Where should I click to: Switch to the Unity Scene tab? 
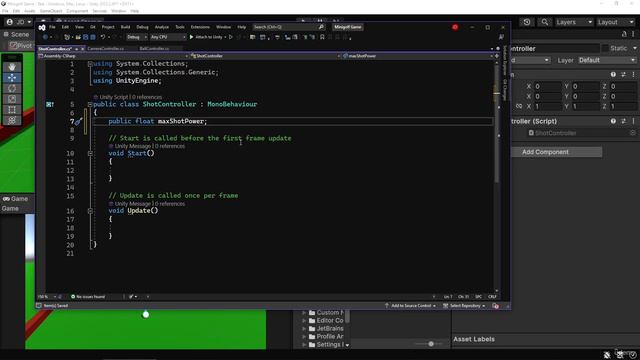pyautogui.click(x=17, y=34)
